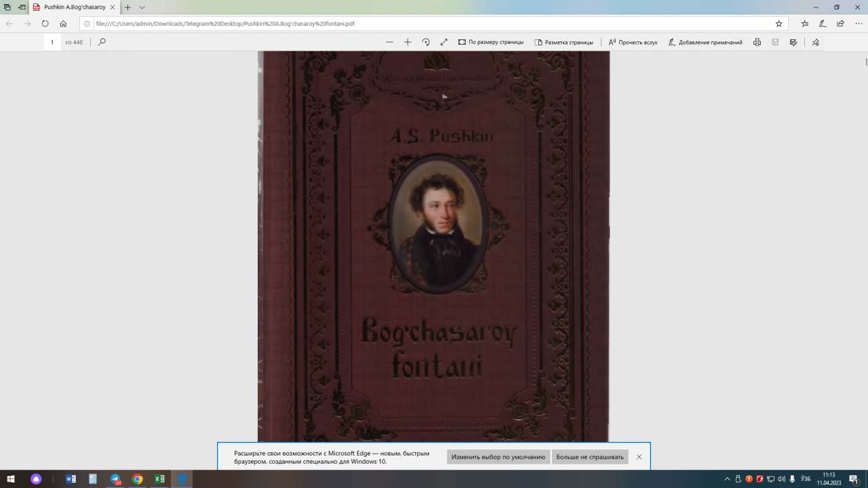The image size is (868, 488).
Task: Click the Pushkin portrait on book cover
Action: 439,224
